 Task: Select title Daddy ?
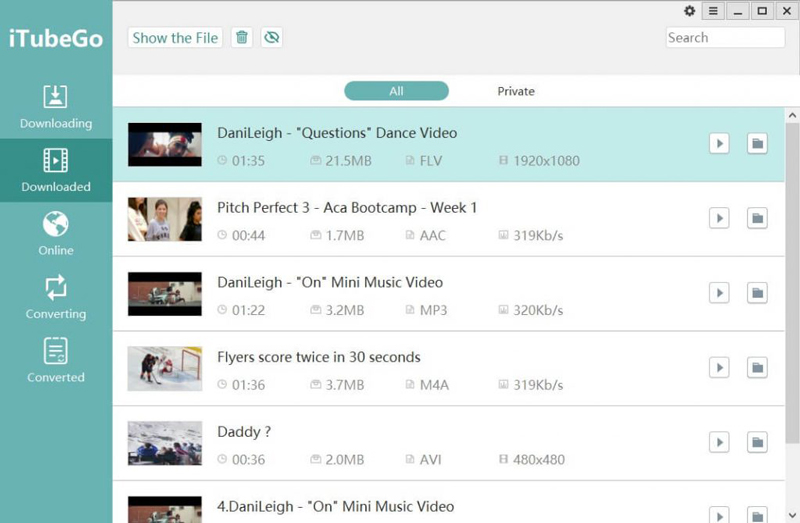[244, 432]
